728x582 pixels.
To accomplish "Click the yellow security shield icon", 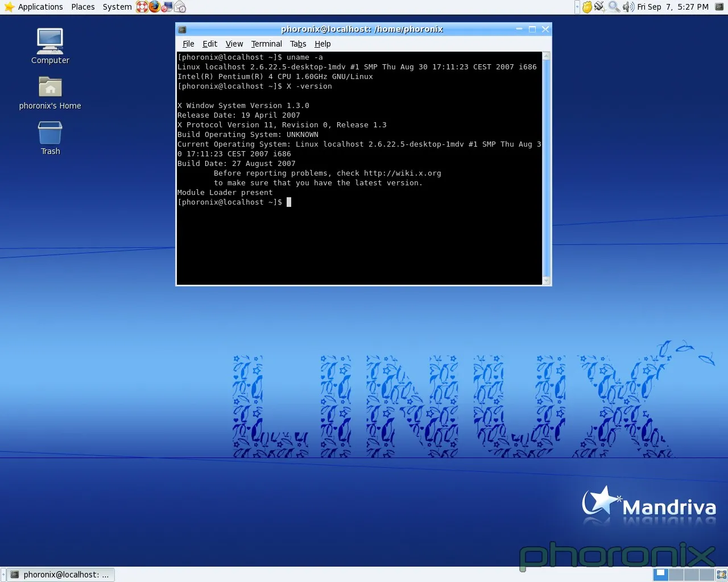I will point(587,7).
